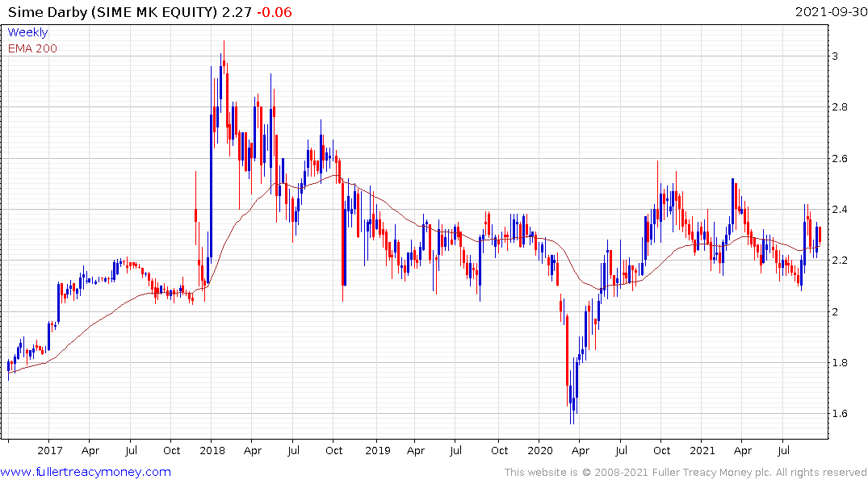
Task: Click the EMA 200 legend label
Action: coord(32,48)
